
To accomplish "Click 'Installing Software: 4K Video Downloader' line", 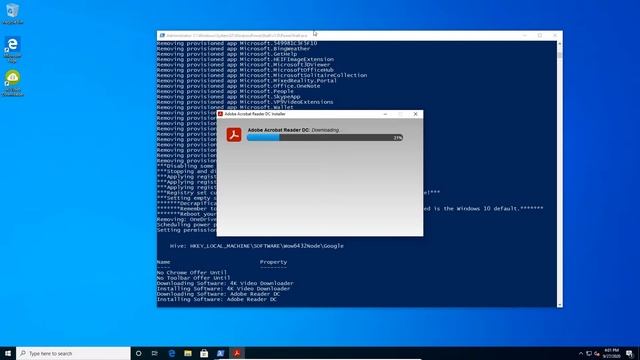I will click(224, 288).
